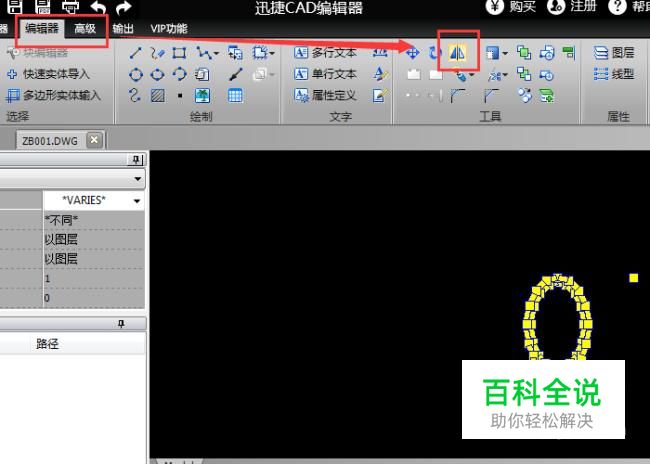The height and width of the screenshot is (464, 650).
Task: Select the Ellipse drawing tool
Action: point(158,75)
